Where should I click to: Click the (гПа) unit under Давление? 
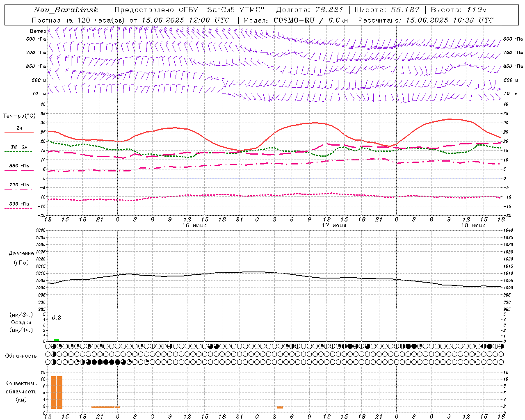[x=21, y=262]
